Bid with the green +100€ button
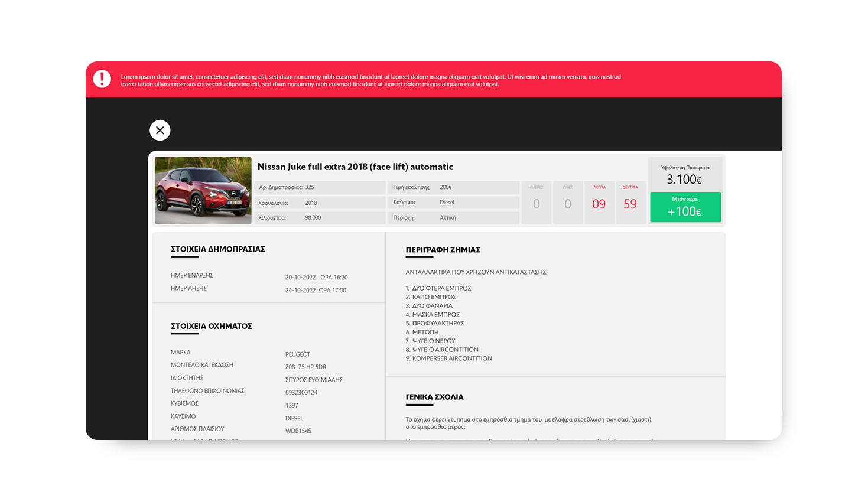 tap(685, 207)
